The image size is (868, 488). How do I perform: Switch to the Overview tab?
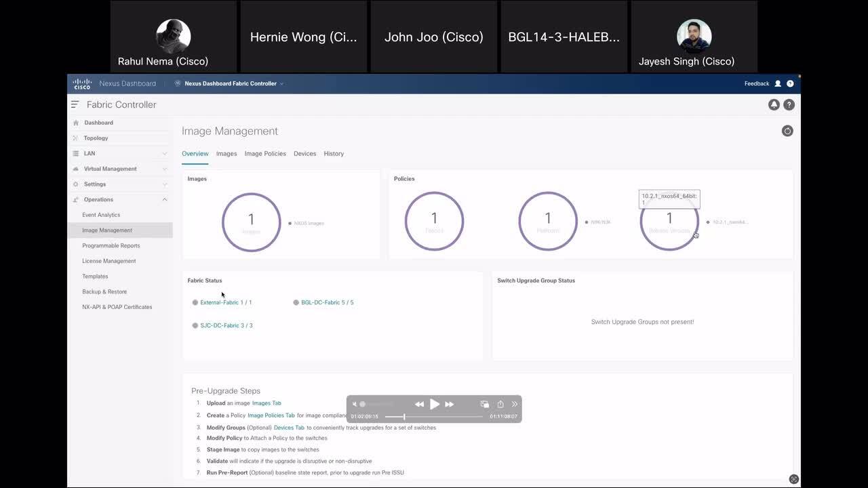(x=195, y=154)
